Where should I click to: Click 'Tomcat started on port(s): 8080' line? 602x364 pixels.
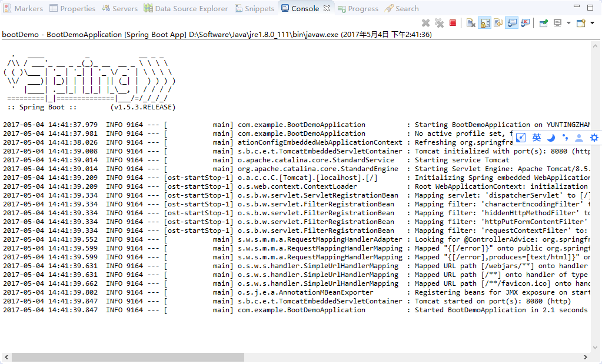(x=287, y=301)
